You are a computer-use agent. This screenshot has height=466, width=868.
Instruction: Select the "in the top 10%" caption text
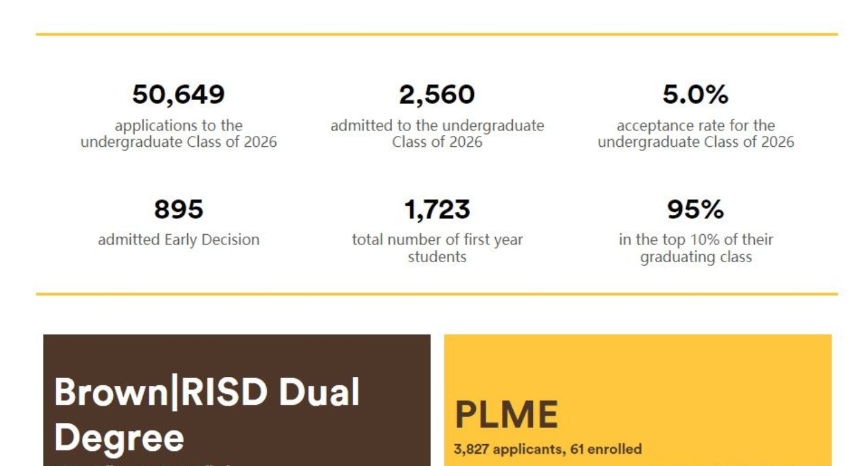click(x=695, y=248)
